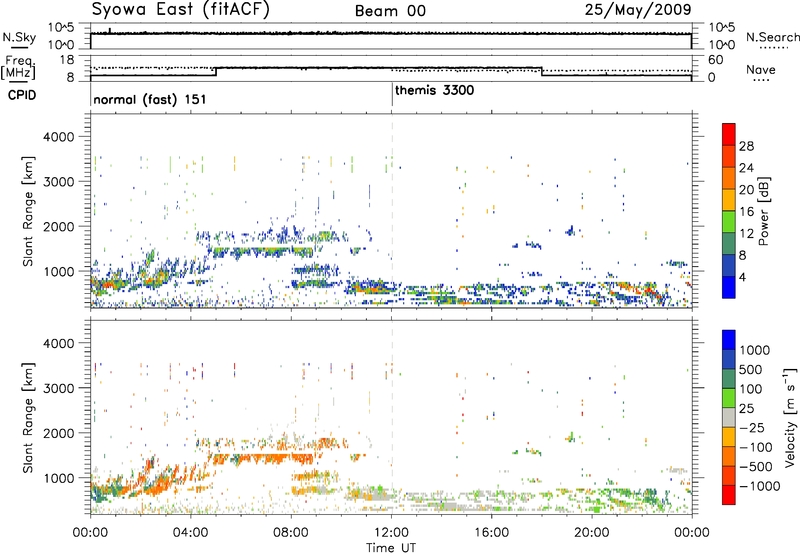Screen dimensions: 800x554
Task: Pick the gray segment of the velocity colorbar
Action: [729, 417]
